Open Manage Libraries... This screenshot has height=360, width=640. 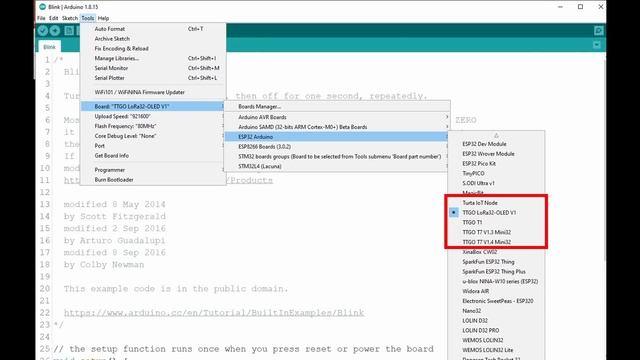coord(153,58)
